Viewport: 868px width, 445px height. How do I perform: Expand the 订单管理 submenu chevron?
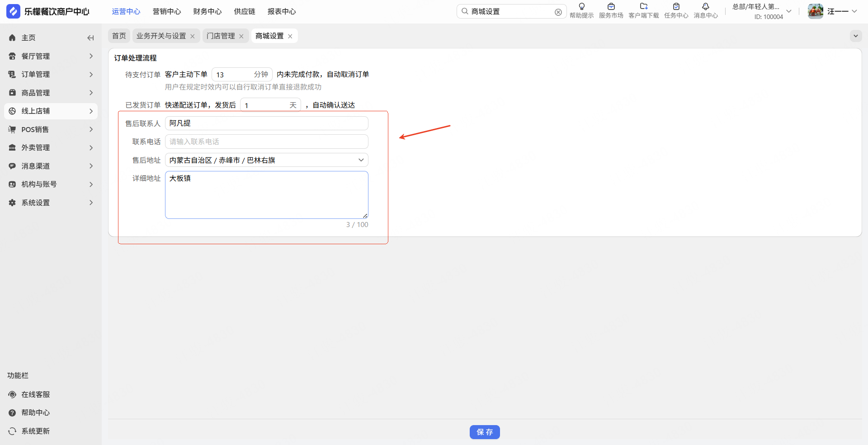click(x=91, y=74)
